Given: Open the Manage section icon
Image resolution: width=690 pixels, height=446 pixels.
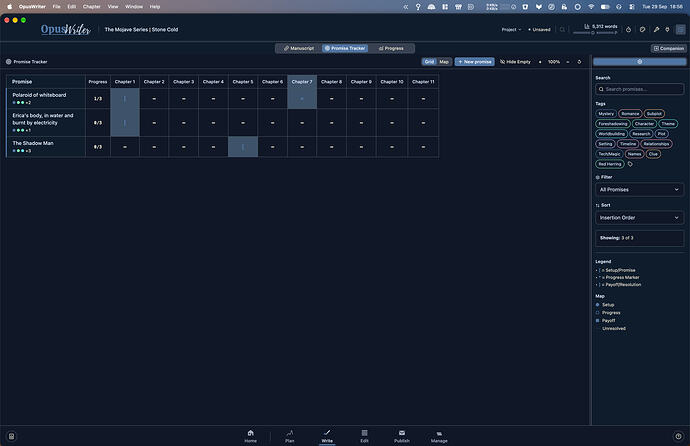Looking at the screenshot, I should click(439, 433).
